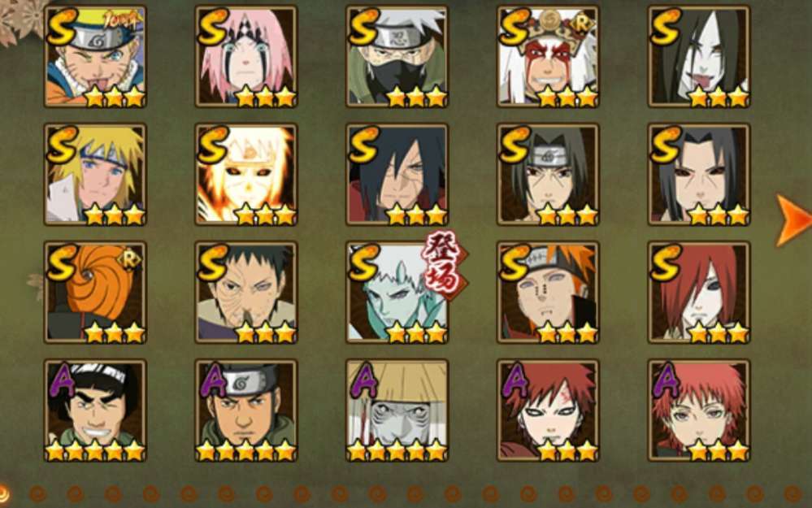Pick the orange spiral mask Tobi card
The width and height of the screenshot is (812, 508).
[x=95, y=292]
